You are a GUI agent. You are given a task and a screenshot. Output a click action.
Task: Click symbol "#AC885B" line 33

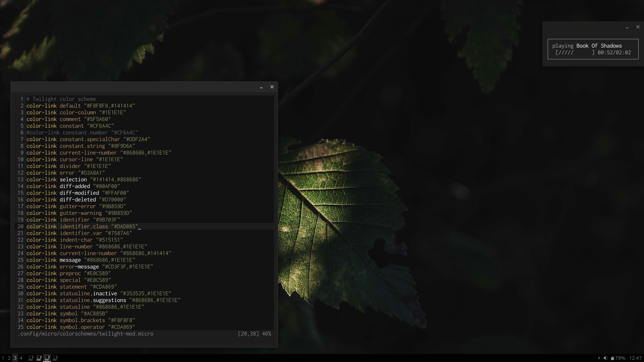(x=67, y=314)
